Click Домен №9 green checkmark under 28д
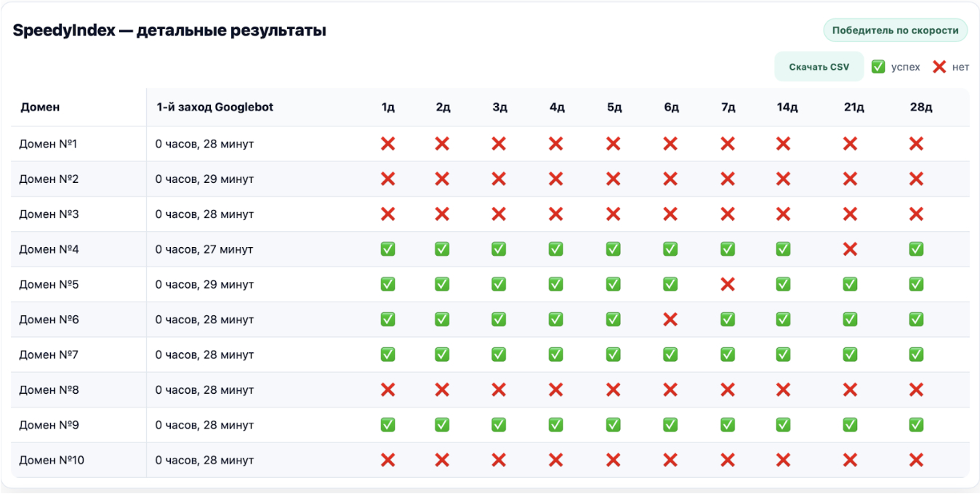 (916, 425)
